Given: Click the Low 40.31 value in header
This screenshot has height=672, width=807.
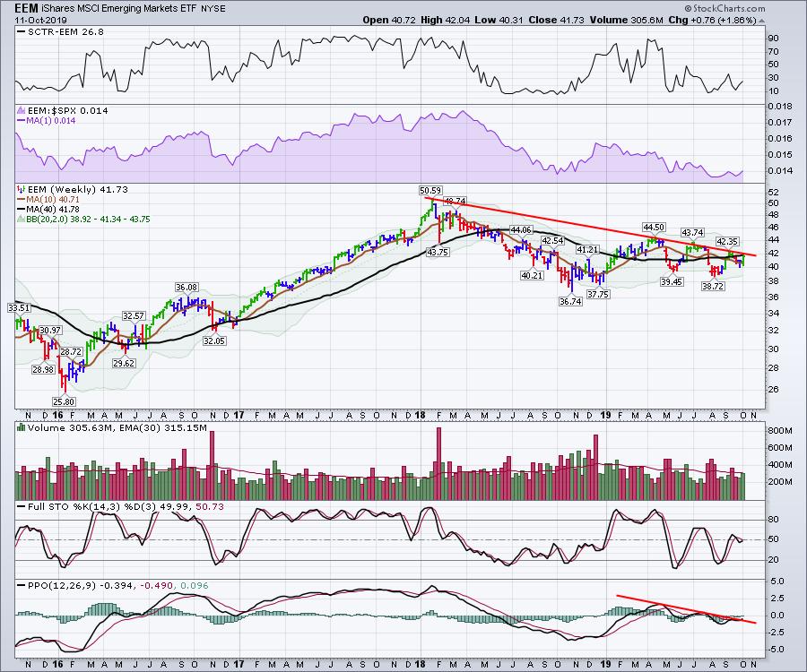Looking at the screenshot, I should 499,20.
